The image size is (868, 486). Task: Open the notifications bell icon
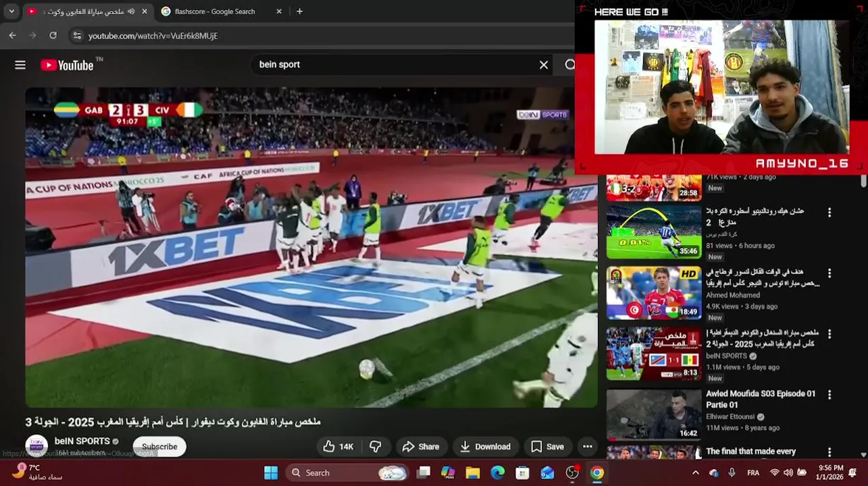[853, 473]
